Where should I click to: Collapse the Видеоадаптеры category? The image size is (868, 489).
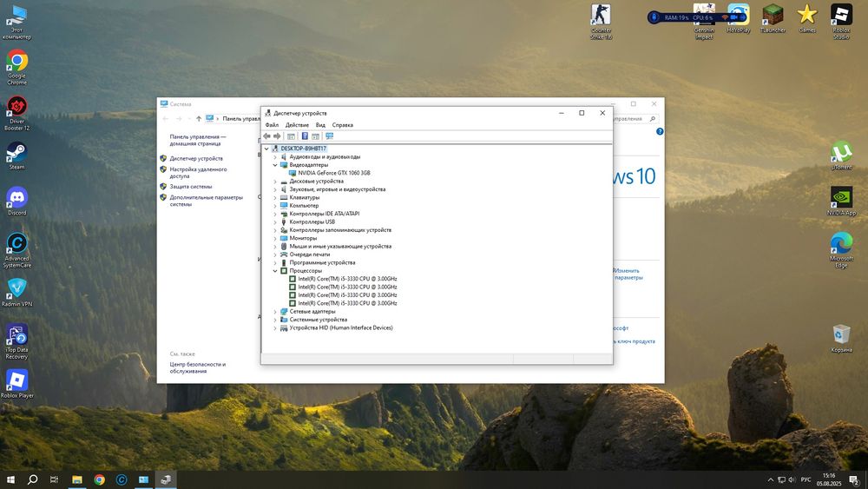[x=275, y=165]
